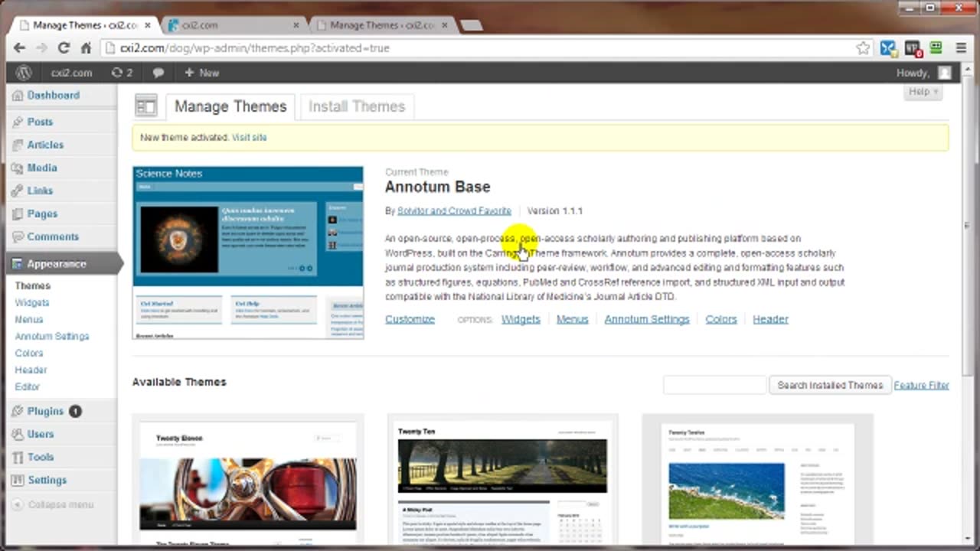This screenshot has height=551, width=980.
Task: Open Annotum Settings in the sidebar
Action: (x=52, y=336)
